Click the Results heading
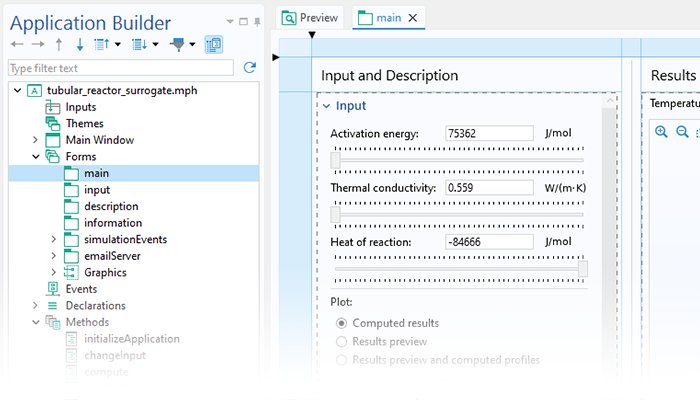This screenshot has height=400, width=700. (x=673, y=75)
